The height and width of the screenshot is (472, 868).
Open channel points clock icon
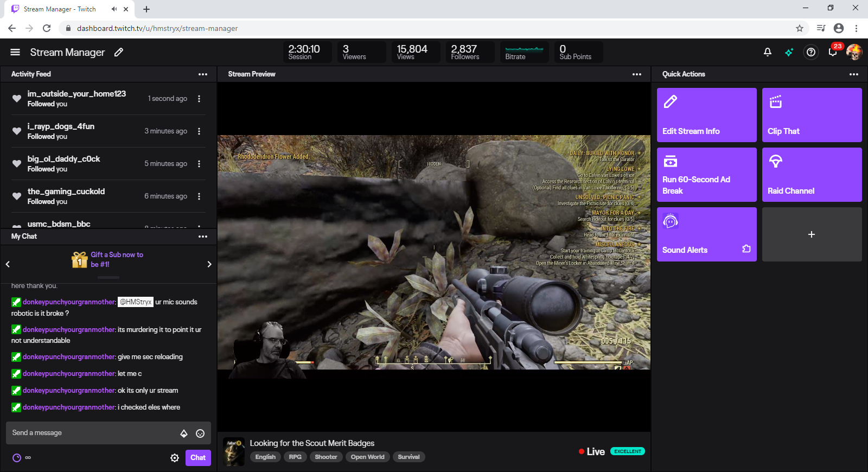click(17, 458)
